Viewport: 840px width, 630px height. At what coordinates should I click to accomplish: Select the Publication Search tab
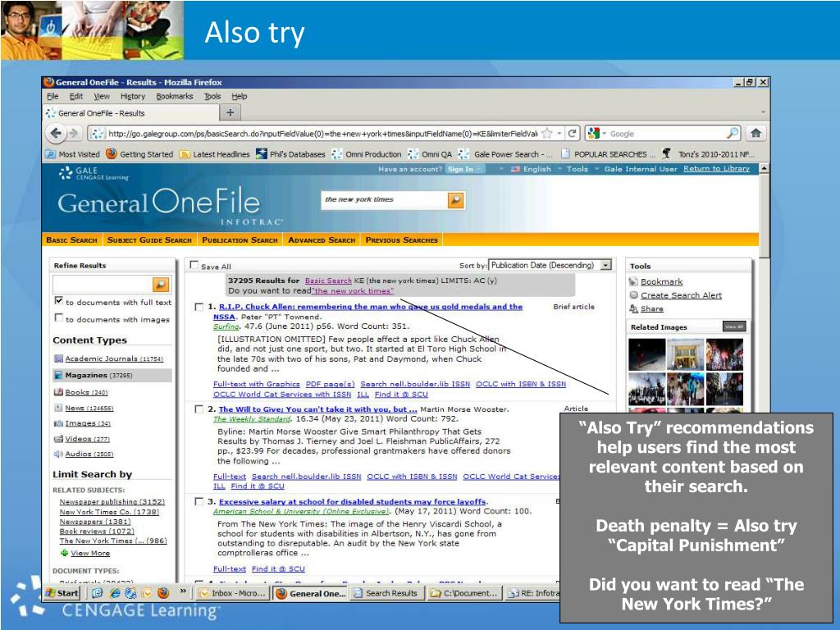[x=240, y=240]
